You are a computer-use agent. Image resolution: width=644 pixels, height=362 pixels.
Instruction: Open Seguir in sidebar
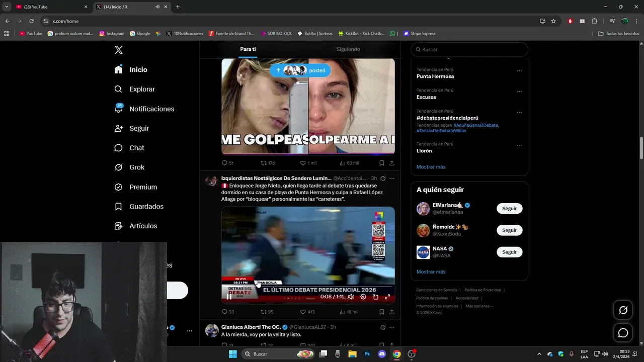[x=131, y=128]
